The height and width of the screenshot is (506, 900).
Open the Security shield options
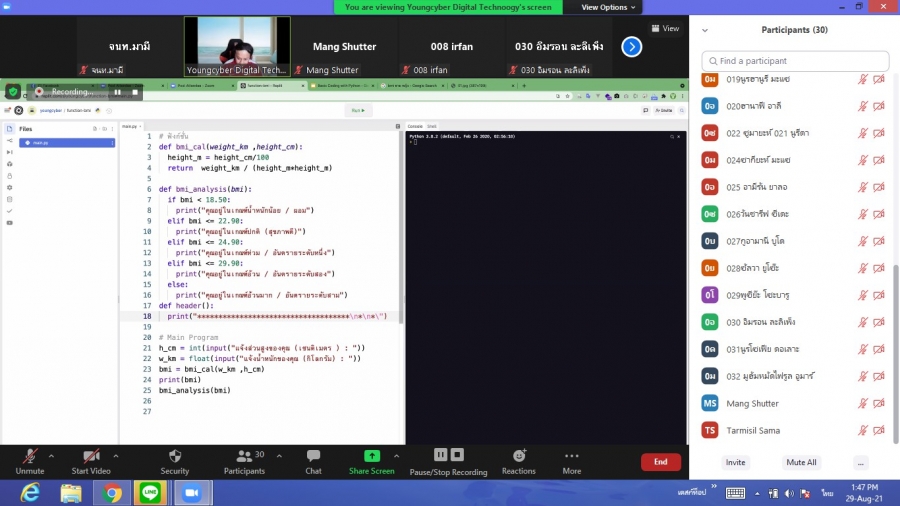pos(174,457)
